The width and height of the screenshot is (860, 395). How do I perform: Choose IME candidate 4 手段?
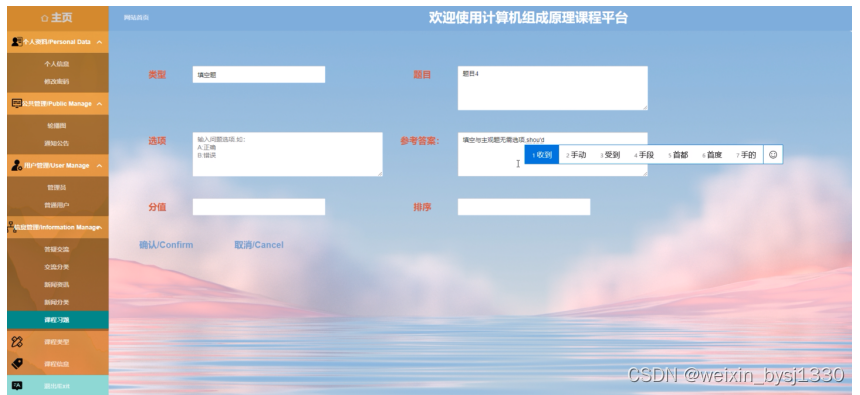[644, 155]
